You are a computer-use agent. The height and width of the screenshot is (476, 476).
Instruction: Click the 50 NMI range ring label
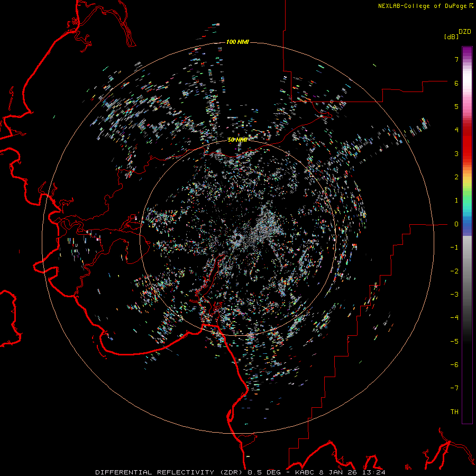point(237,140)
